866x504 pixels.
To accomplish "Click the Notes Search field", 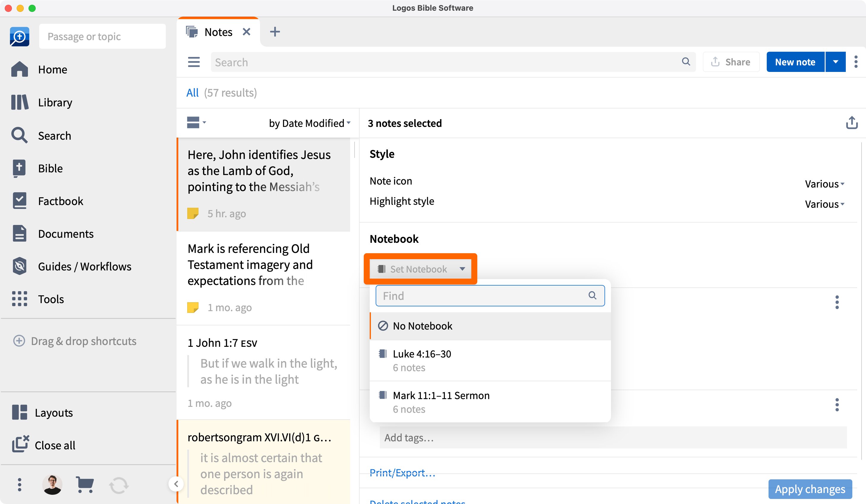I will coord(453,62).
